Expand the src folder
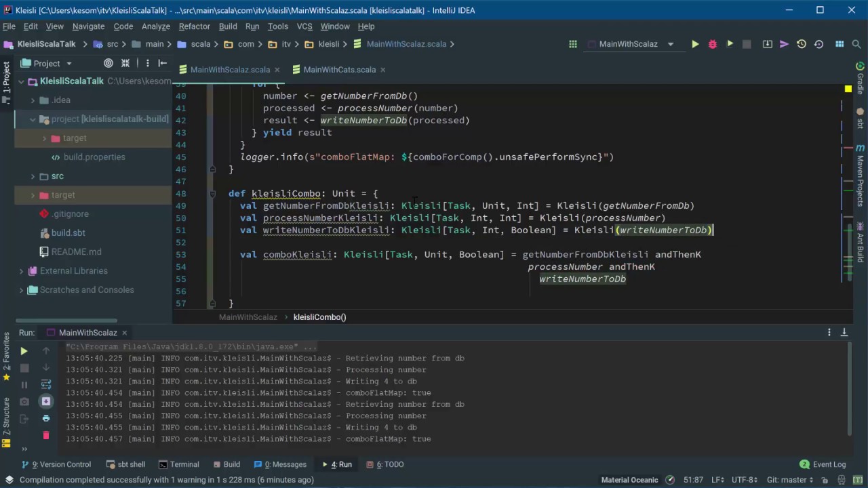The image size is (868, 488). coord(33,176)
